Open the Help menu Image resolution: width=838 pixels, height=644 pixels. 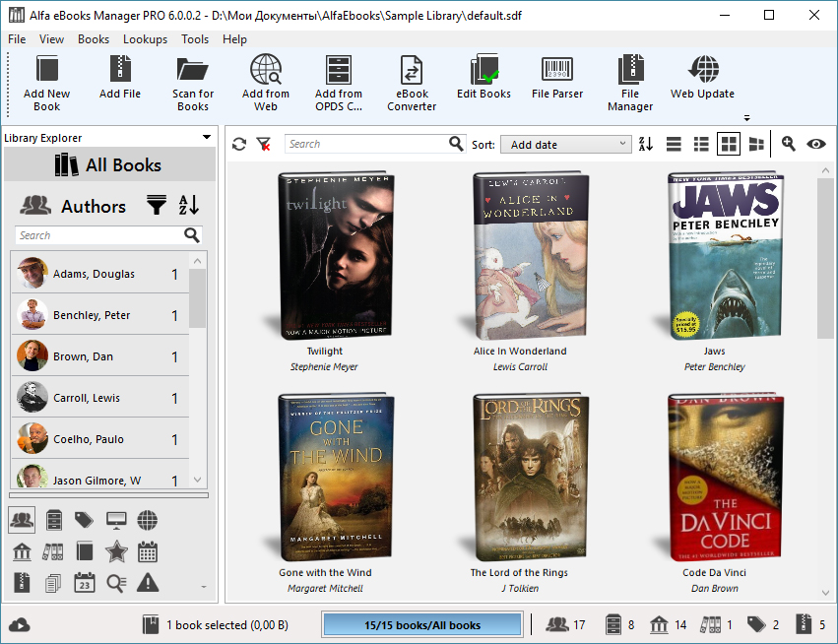[x=234, y=39]
